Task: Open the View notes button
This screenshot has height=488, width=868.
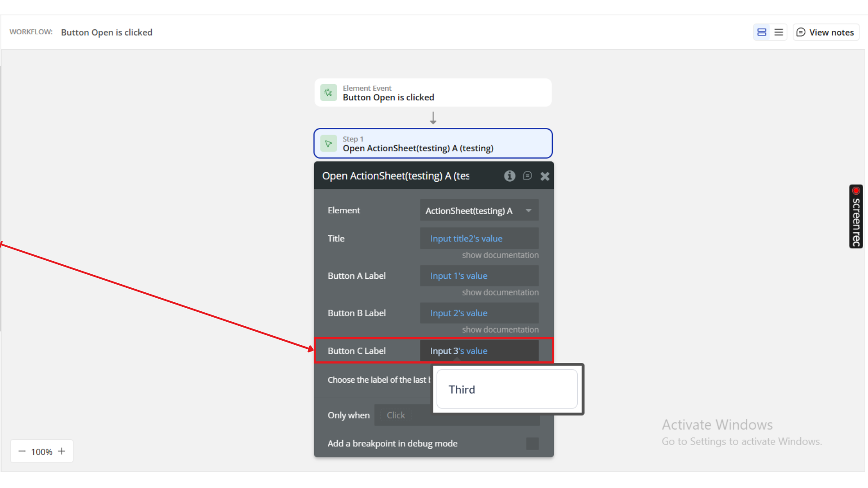Action: click(826, 32)
